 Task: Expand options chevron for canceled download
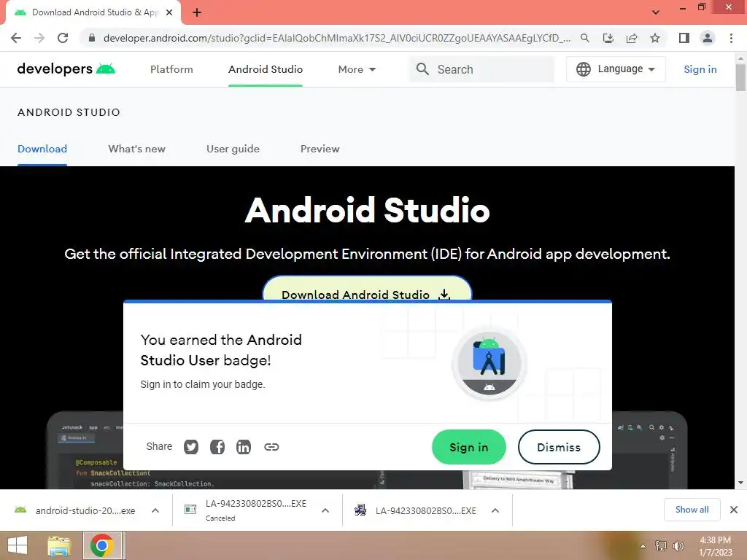325,510
